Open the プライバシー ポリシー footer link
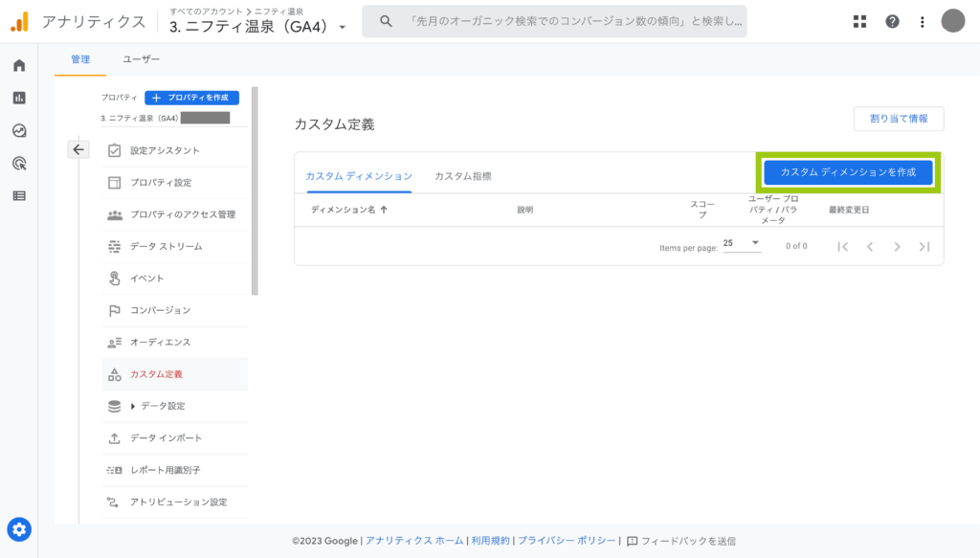The height and width of the screenshot is (558, 980). pyautogui.click(x=567, y=541)
